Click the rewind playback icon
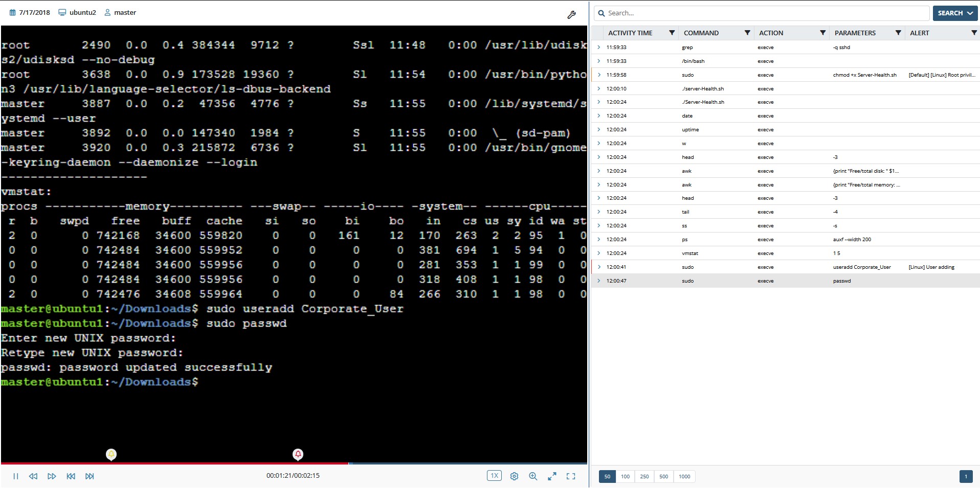The image size is (980, 488). point(33,476)
